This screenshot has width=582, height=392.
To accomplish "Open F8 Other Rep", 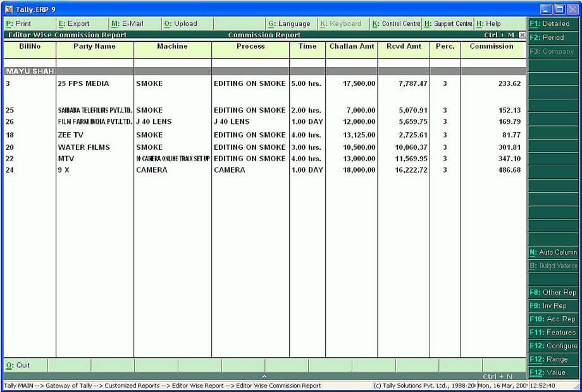I will [553, 292].
